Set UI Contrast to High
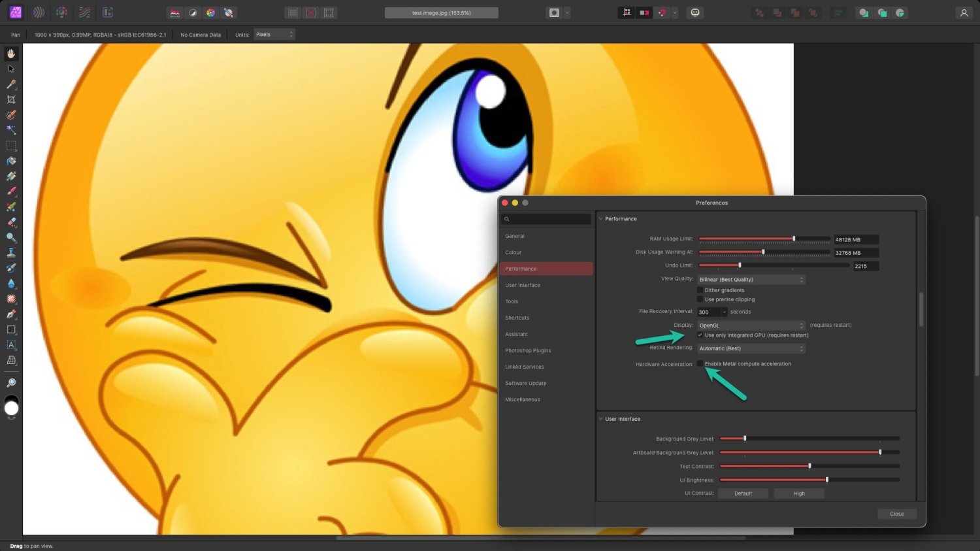The width and height of the screenshot is (980, 551). pyautogui.click(x=799, y=493)
